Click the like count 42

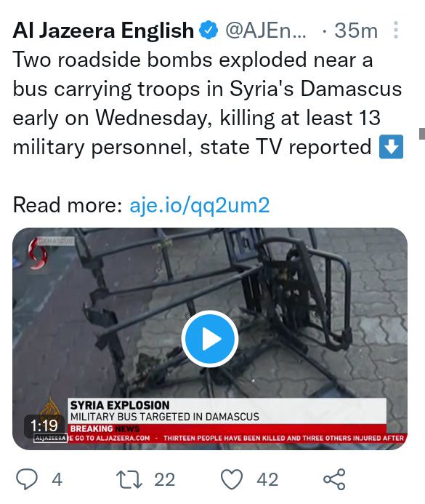tap(267, 479)
